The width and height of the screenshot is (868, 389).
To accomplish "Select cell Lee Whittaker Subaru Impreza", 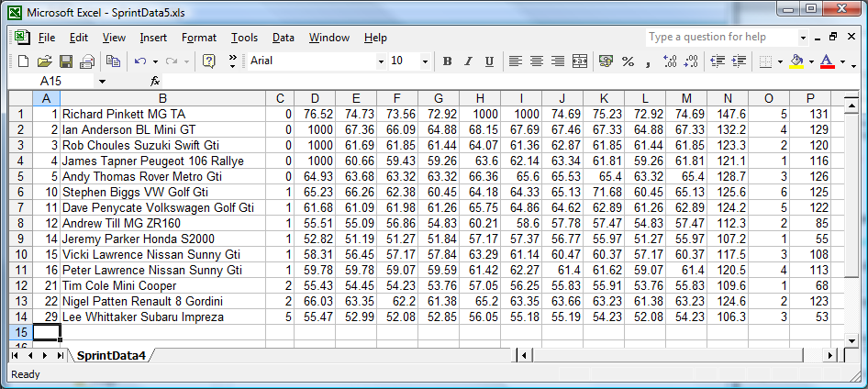I will [162, 317].
